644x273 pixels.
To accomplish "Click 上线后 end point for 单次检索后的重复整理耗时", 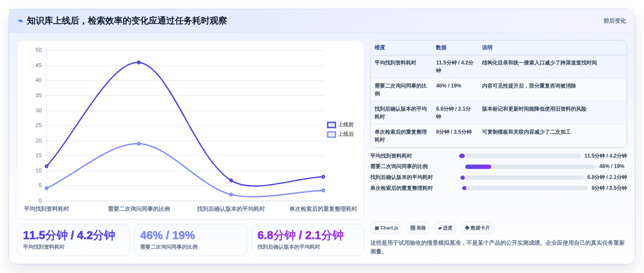I will coord(323,190).
